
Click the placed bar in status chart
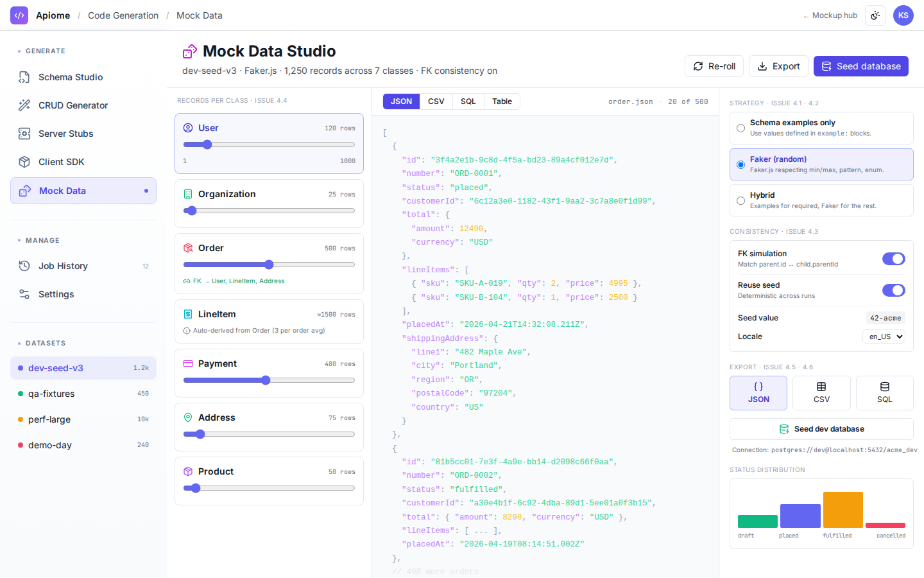click(800, 516)
